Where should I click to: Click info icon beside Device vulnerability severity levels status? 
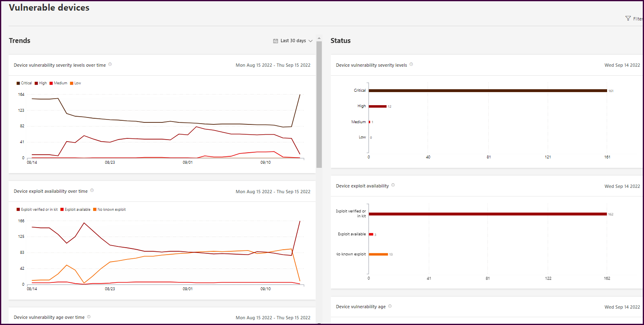pyautogui.click(x=411, y=64)
